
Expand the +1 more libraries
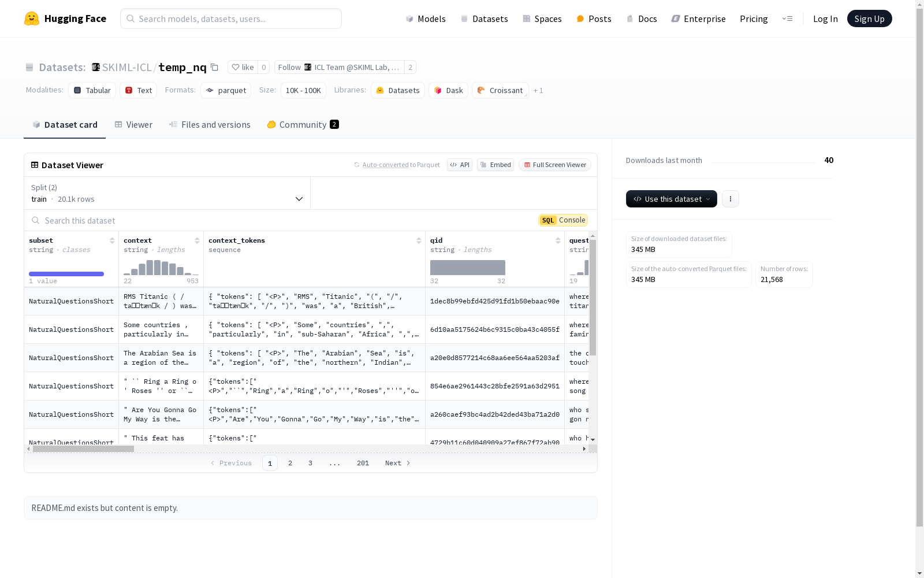pos(538,90)
